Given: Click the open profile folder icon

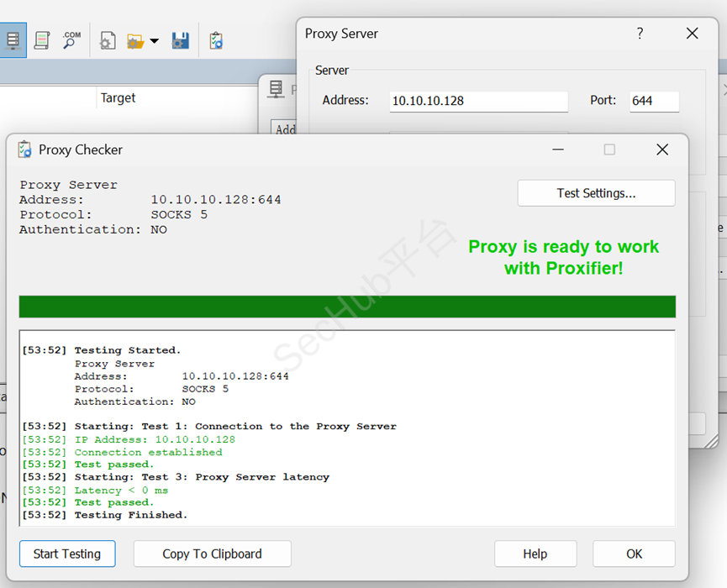Looking at the screenshot, I should click(x=135, y=41).
